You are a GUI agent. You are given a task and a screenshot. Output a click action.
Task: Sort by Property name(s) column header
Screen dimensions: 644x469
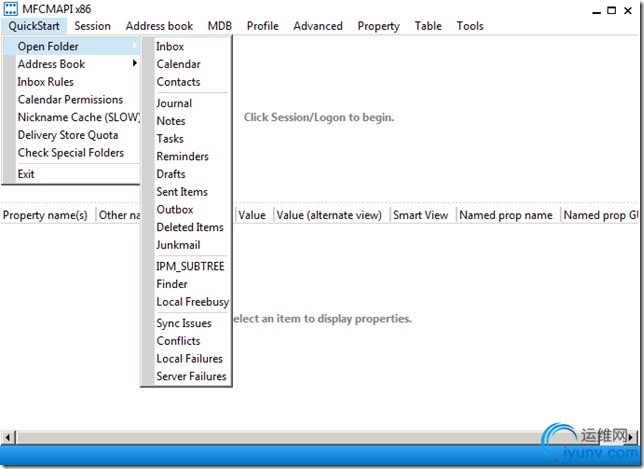click(x=48, y=215)
